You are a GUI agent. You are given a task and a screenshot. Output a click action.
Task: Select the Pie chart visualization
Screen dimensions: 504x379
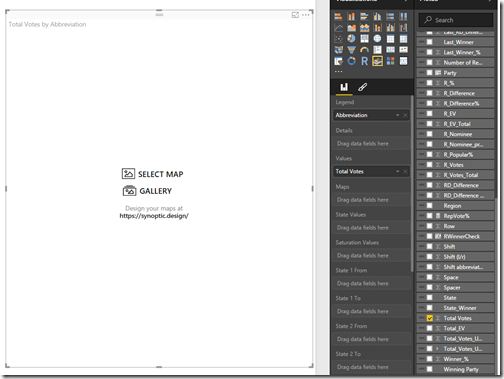(x=351, y=39)
